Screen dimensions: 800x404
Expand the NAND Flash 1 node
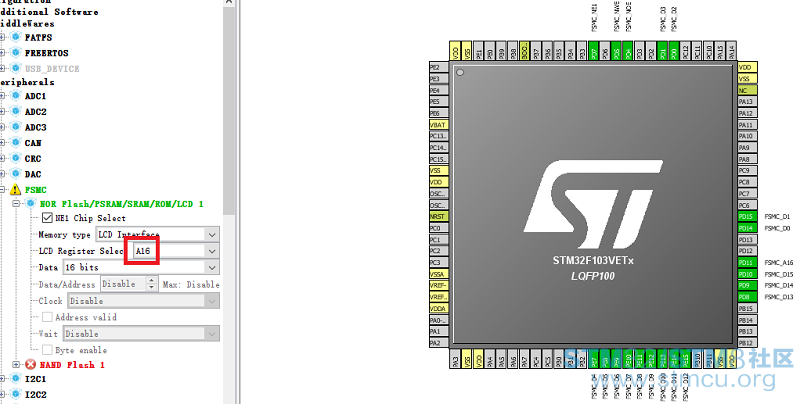click(16, 365)
